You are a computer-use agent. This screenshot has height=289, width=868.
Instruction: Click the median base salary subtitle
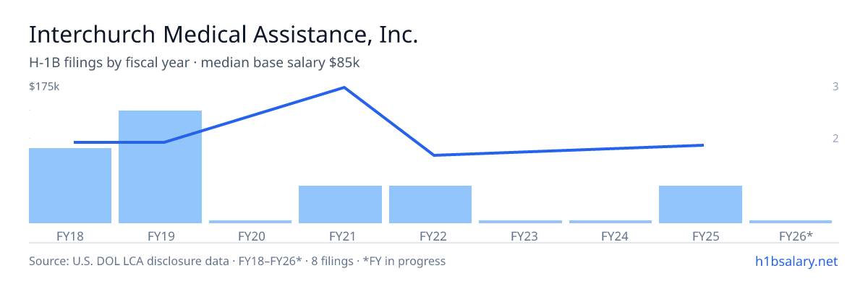point(280,63)
